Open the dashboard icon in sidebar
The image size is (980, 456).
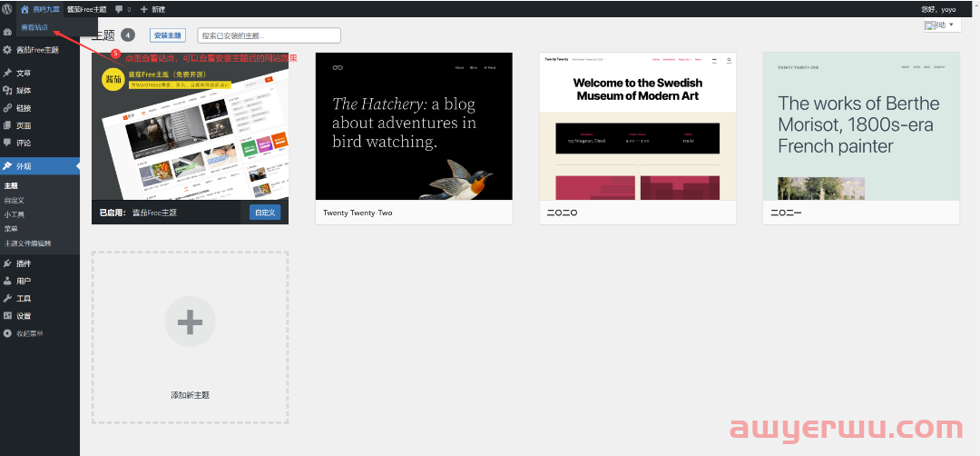[x=7, y=32]
